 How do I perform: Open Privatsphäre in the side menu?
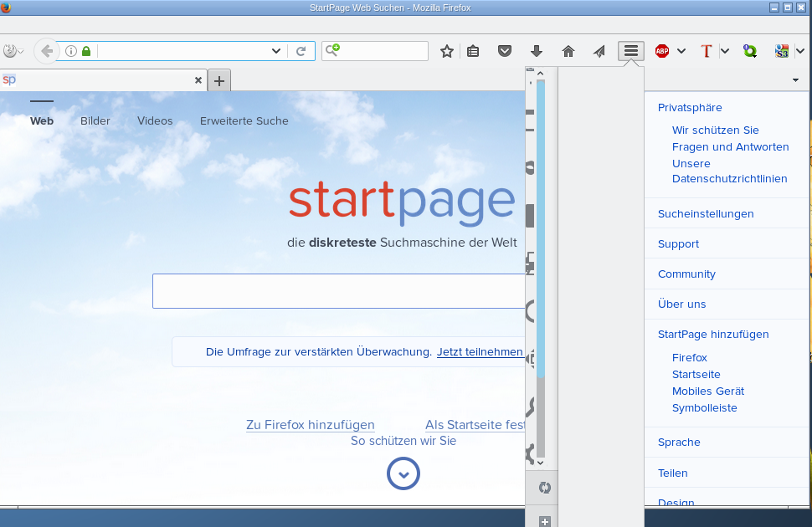pos(690,108)
